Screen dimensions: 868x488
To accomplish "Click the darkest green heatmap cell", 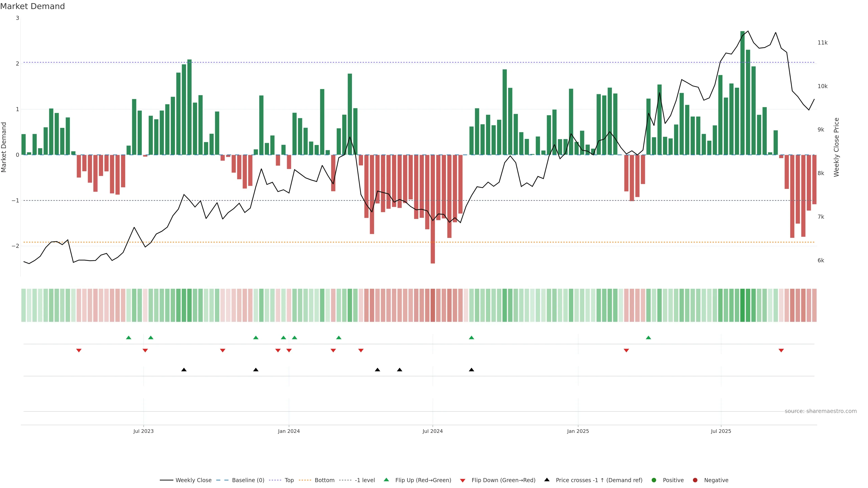I will click(x=742, y=305).
